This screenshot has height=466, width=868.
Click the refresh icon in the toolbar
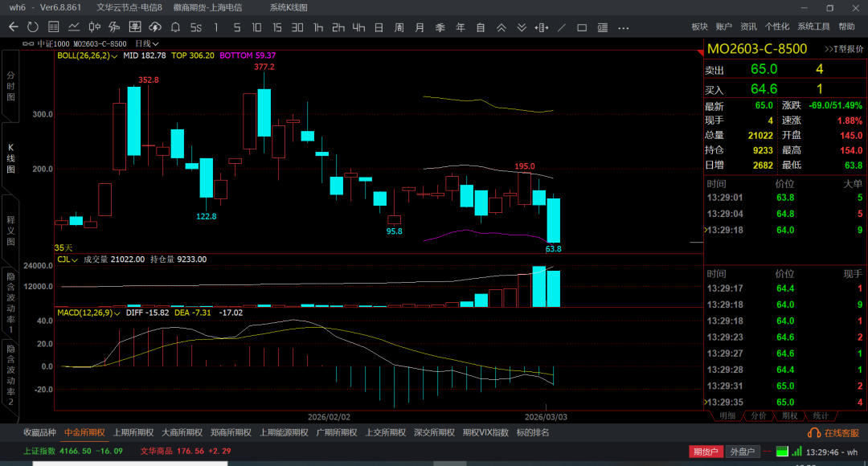34,27
